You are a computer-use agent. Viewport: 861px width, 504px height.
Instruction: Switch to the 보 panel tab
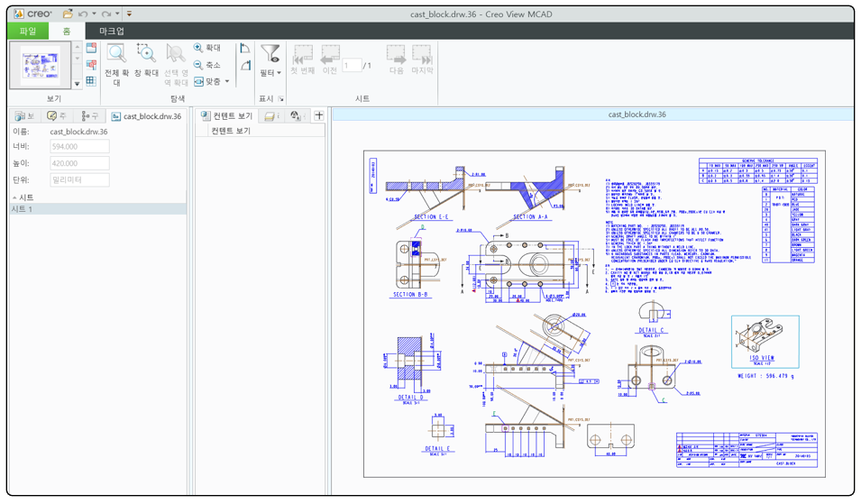[x=26, y=115]
